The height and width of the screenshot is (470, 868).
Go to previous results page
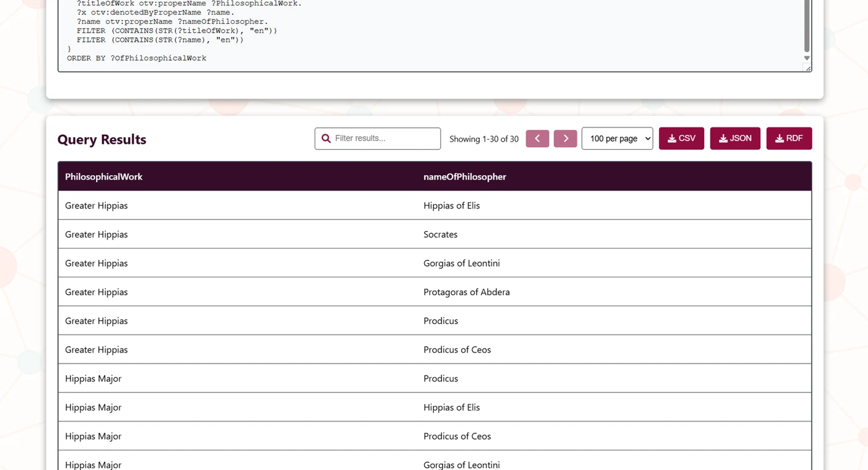537,139
